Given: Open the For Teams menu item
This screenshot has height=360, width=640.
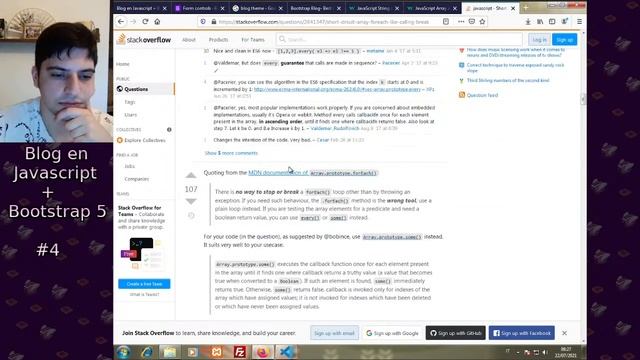Looking at the screenshot, I should [253, 40].
